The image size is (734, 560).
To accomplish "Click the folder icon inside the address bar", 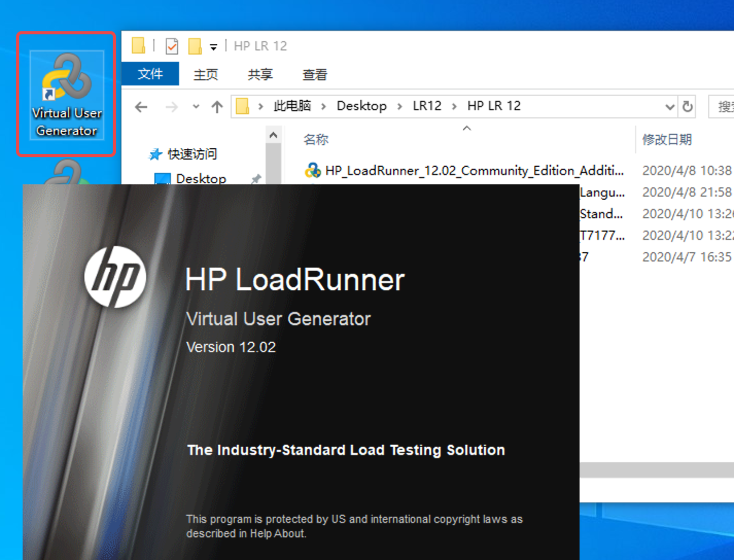I will [x=242, y=106].
